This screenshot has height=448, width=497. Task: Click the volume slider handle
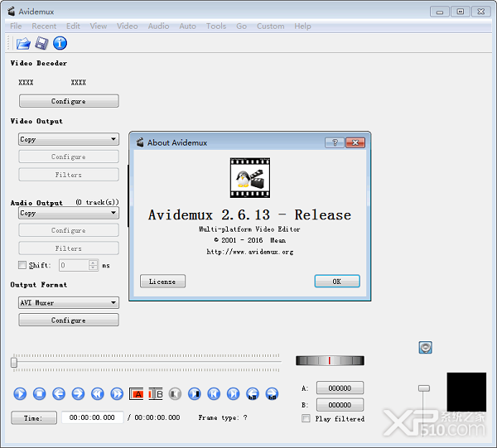click(x=424, y=388)
